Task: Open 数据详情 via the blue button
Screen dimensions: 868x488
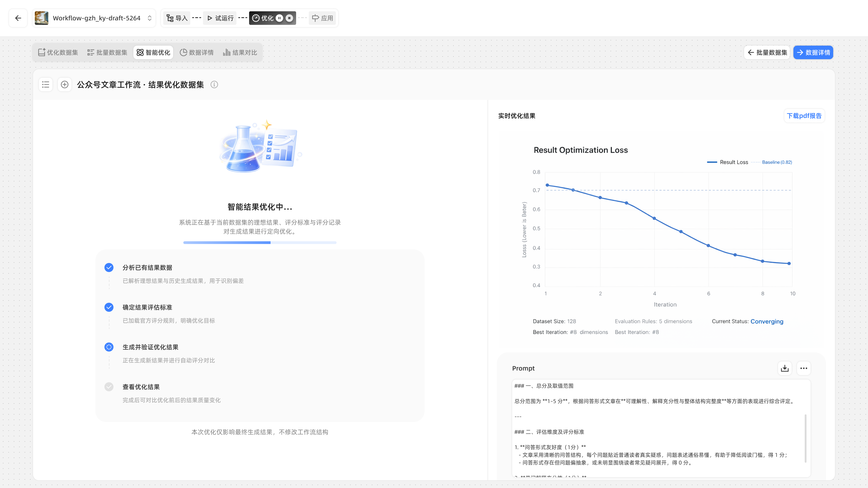Action: [813, 52]
